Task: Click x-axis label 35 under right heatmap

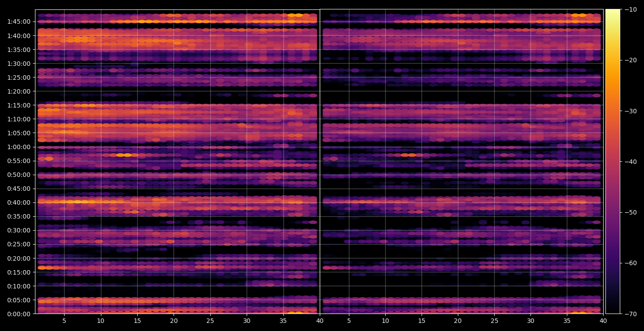Action: [x=567, y=321]
